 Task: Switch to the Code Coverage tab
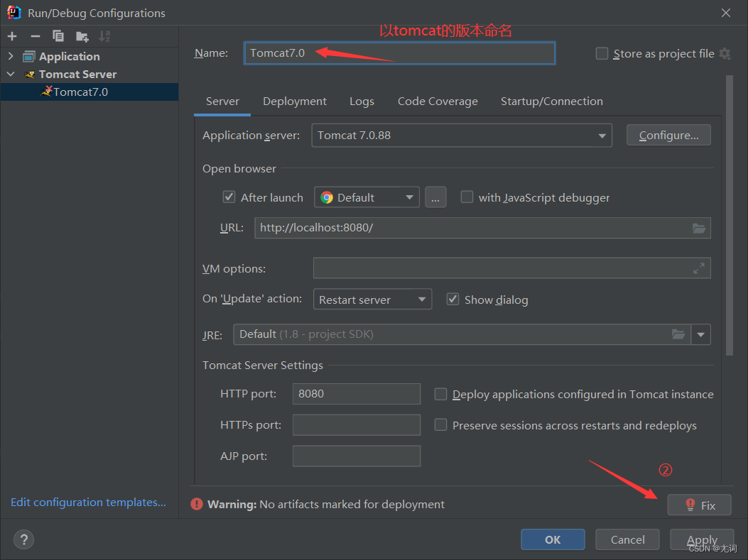[438, 101]
